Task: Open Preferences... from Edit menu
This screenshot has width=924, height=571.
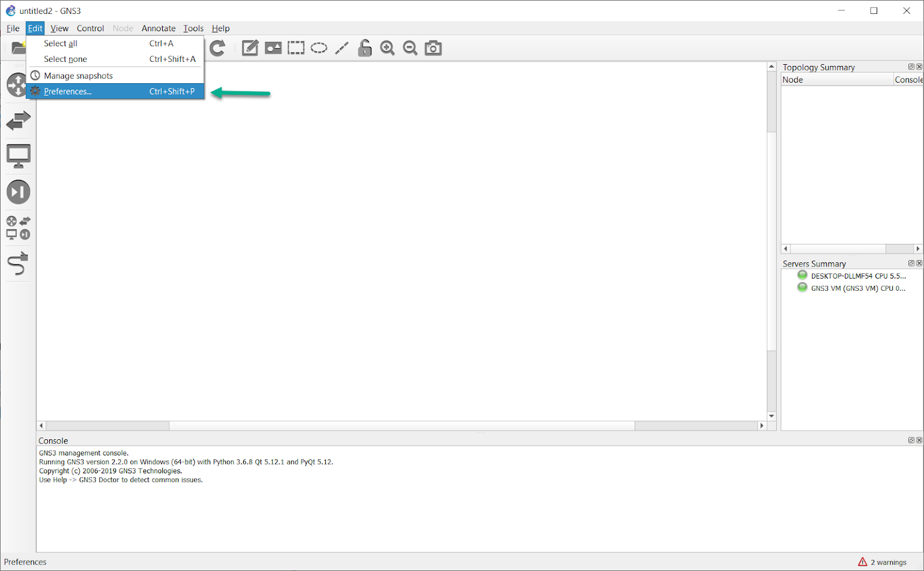Action: point(115,91)
